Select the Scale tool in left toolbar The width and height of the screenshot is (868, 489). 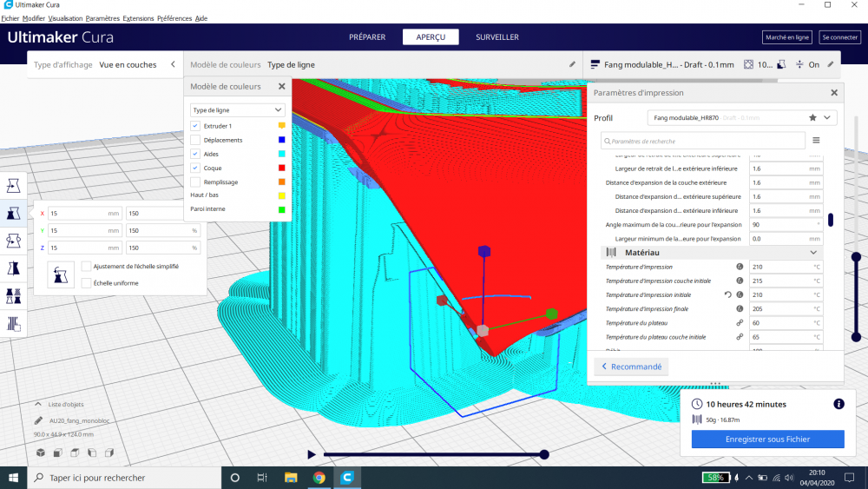click(13, 213)
